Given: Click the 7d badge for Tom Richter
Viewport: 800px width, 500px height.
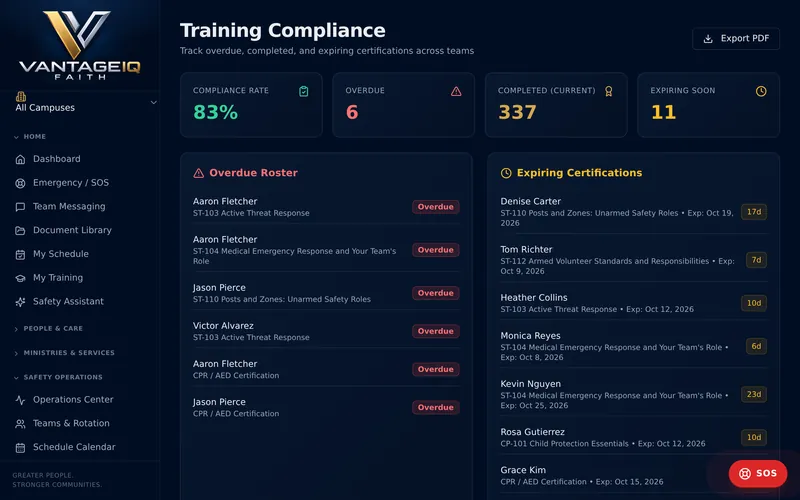Looking at the screenshot, I should point(756,260).
